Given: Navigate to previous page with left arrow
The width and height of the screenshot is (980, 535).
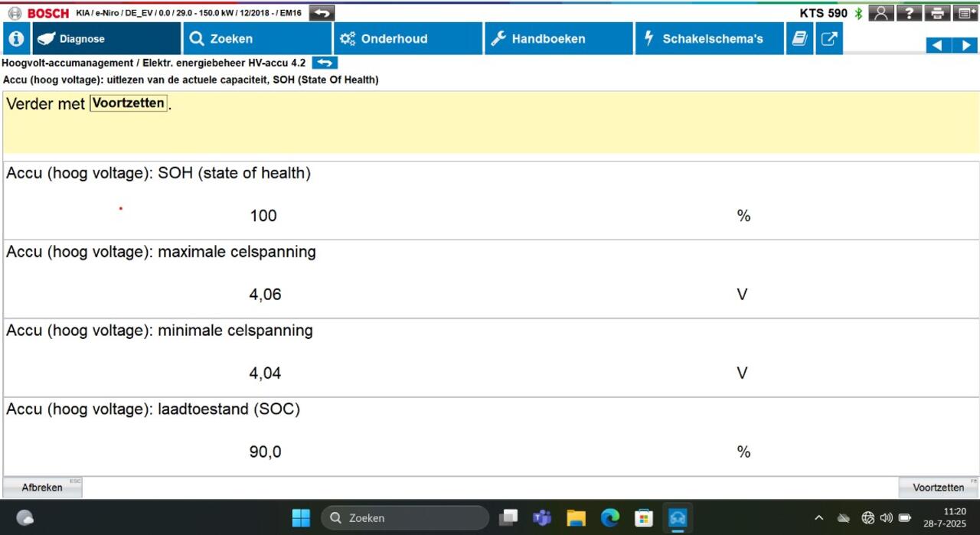Looking at the screenshot, I should pyautogui.click(x=938, y=45).
